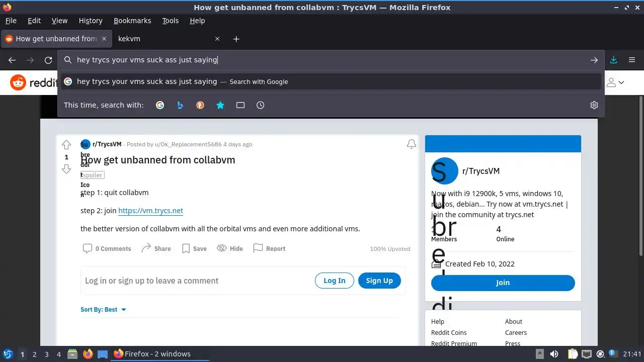Screen dimensions: 644x362
Task: Click Share under the post
Action: [156, 248]
